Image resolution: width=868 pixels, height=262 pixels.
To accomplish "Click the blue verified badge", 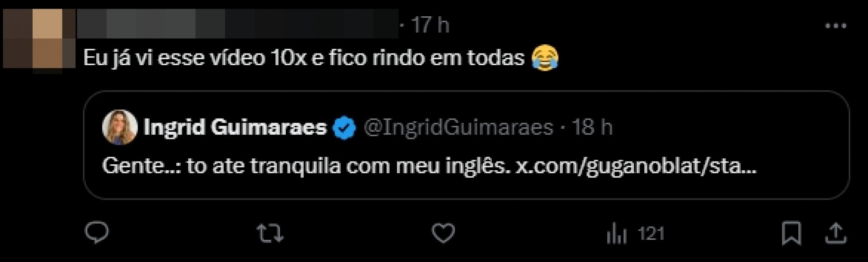I will [344, 128].
